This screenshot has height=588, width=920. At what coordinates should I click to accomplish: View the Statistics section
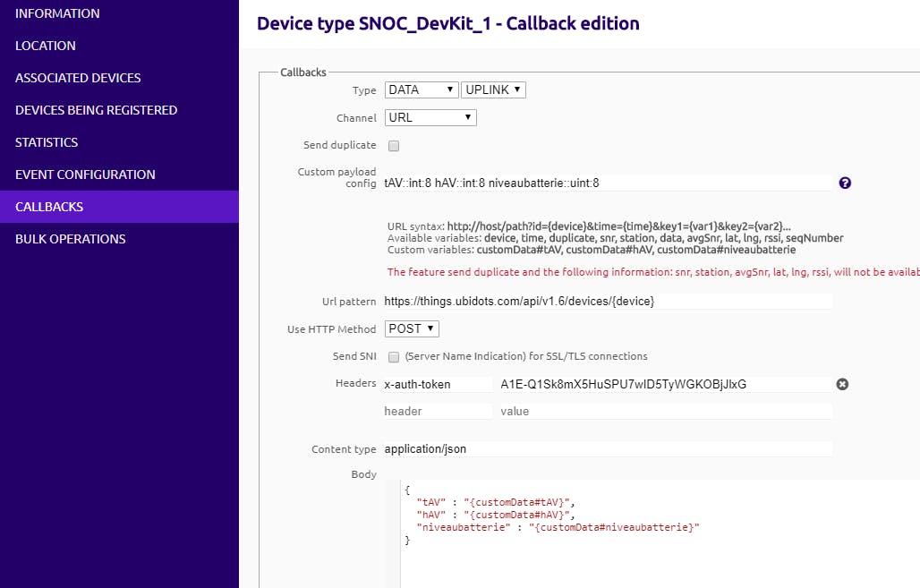[x=47, y=142]
